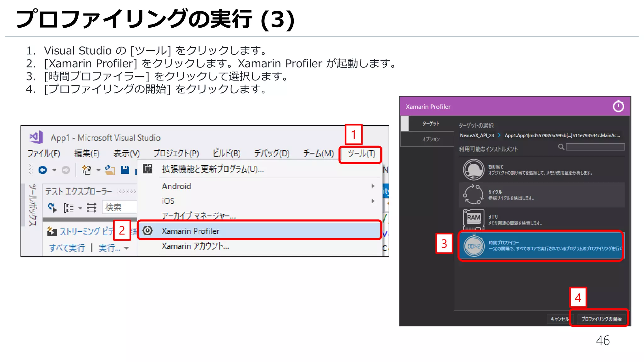Select the 時間プロファイラー stopwatch icon
This screenshot has width=644, height=362.
click(x=474, y=246)
